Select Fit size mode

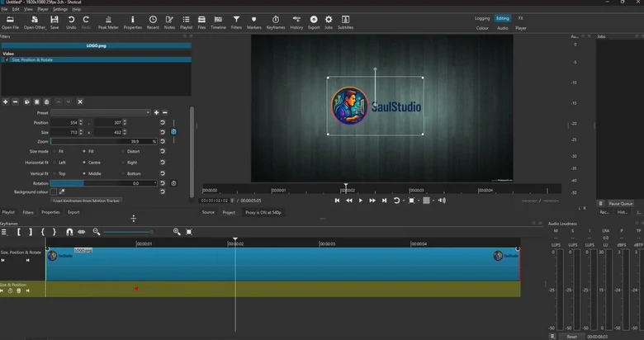(x=55, y=152)
